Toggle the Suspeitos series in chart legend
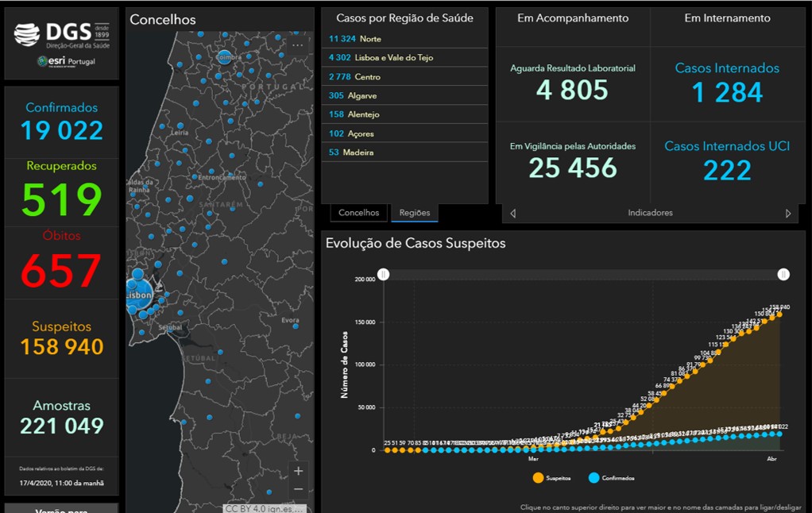This screenshot has width=812, height=513. [x=559, y=478]
